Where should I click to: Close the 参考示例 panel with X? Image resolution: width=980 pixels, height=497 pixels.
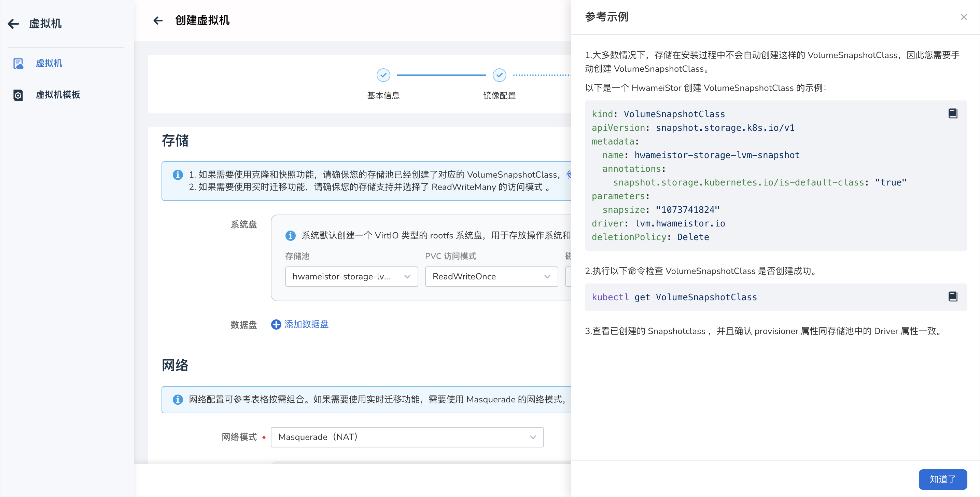[964, 17]
